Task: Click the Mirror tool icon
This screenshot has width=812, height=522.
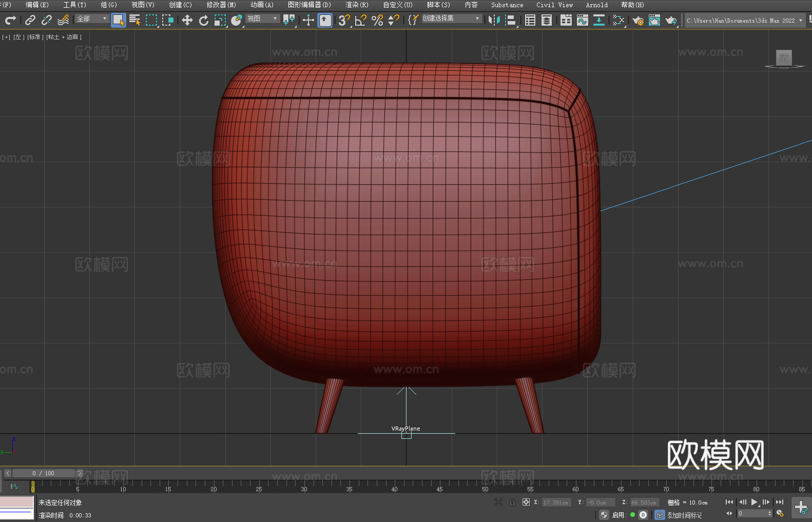Action: pyautogui.click(x=494, y=20)
